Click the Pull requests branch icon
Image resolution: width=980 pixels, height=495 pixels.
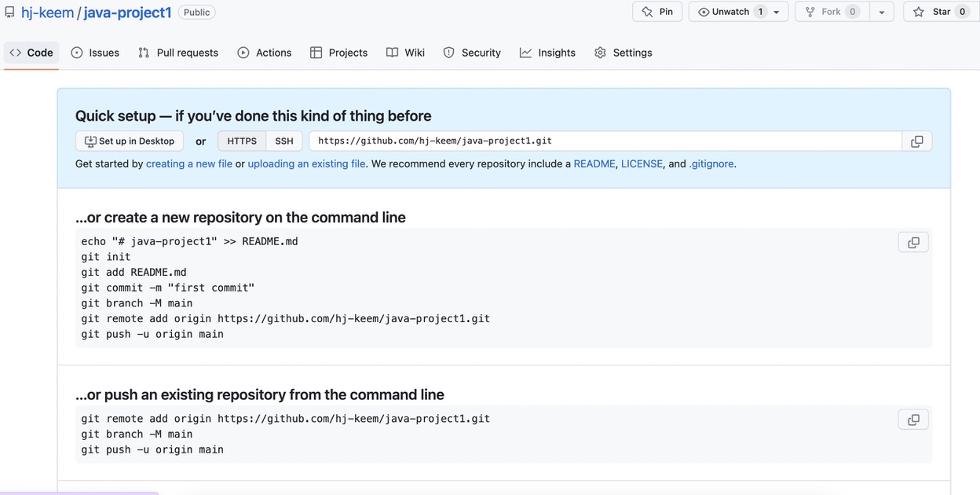(144, 53)
